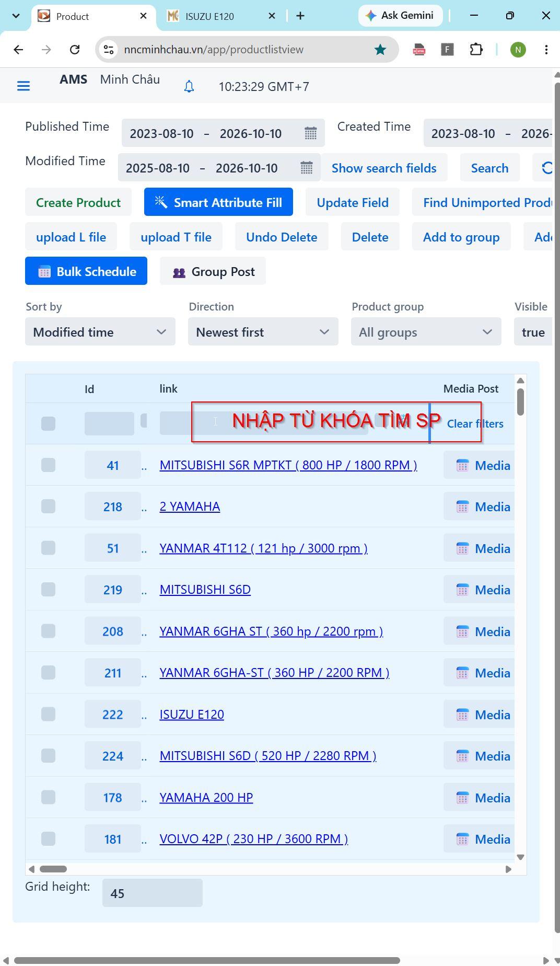Click Group Post button

(213, 271)
